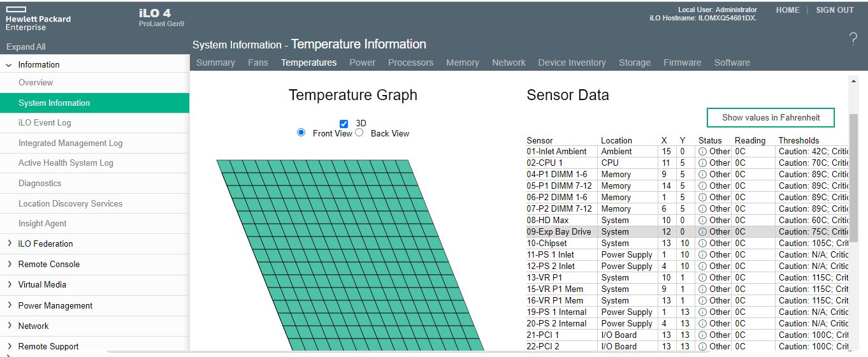The image size is (868, 357).
Task: Select the 05-P1 DIMM 7-12 sensor
Action: coord(688,186)
